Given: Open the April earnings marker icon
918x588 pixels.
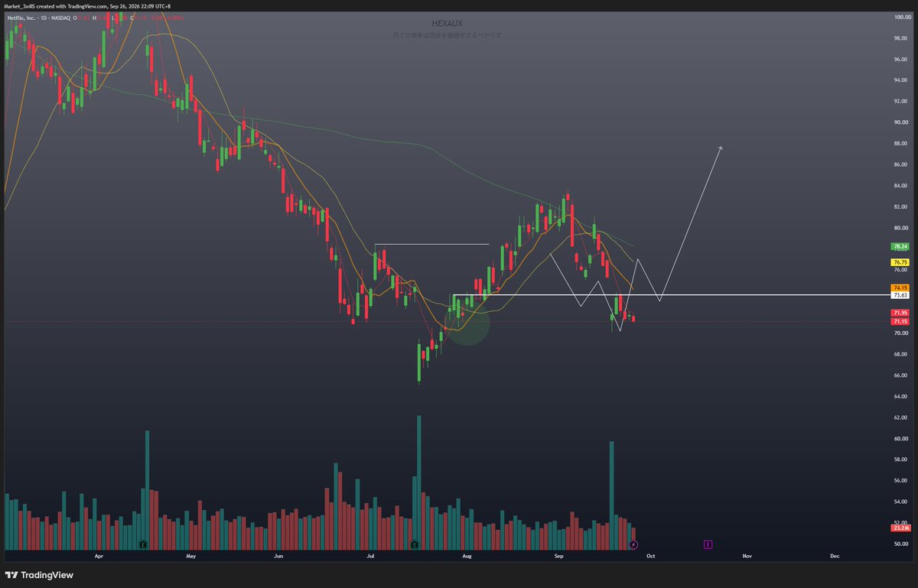Looking at the screenshot, I should point(143,544).
